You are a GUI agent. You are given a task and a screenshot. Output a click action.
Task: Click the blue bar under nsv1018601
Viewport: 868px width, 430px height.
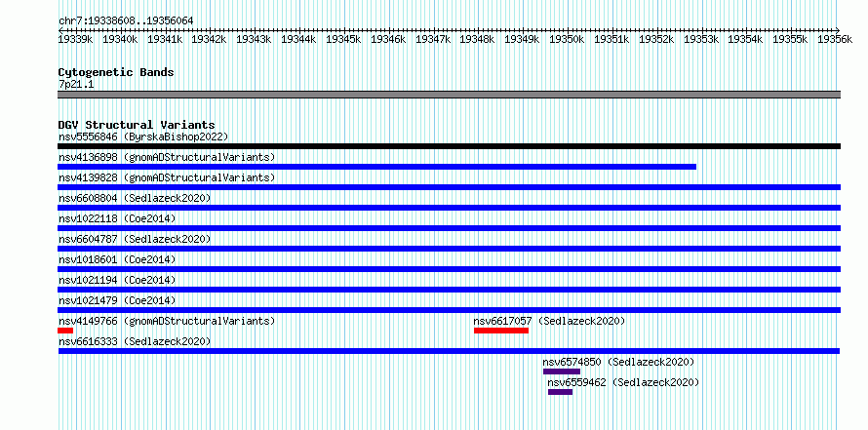pyautogui.click(x=449, y=269)
